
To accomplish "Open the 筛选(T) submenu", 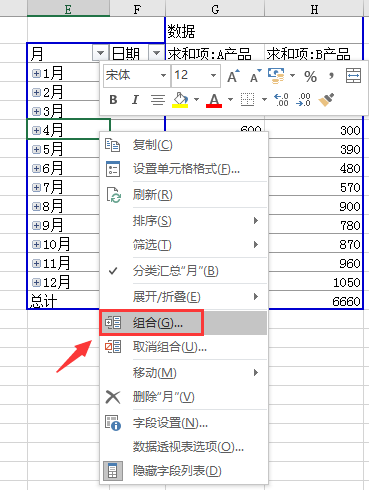I will click(184, 245).
